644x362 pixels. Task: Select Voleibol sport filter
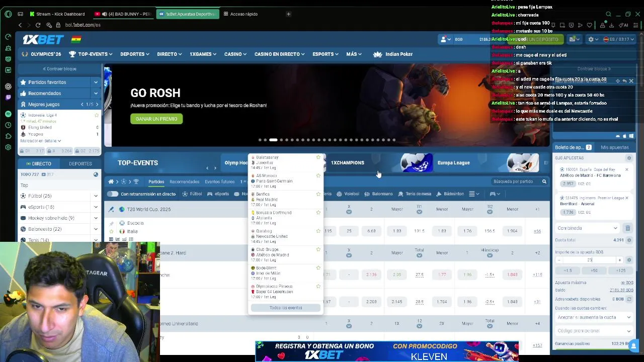click(x=348, y=194)
